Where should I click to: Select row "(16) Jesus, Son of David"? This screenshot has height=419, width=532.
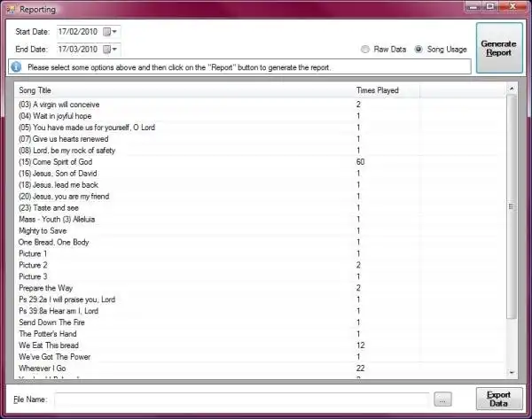[x=260, y=174]
